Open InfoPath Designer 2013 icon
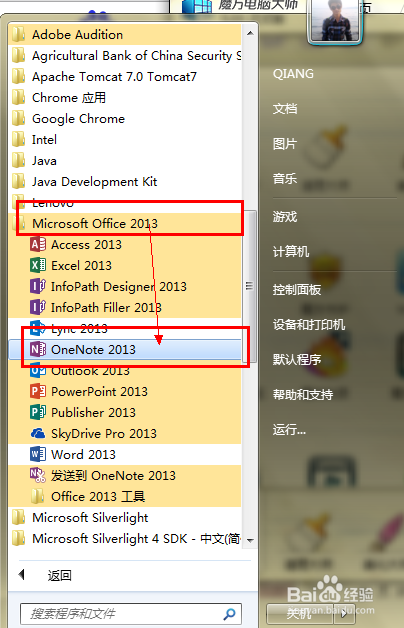404x628 pixels. (38, 286)
